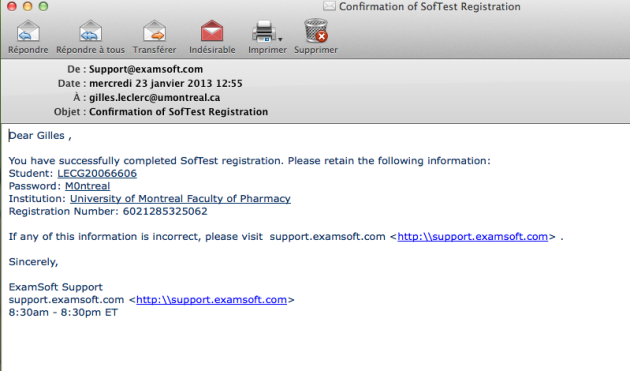The height and width of the screenshot is (371, 630).
Task: Click the M0ntreal password link
Action: tap(88, 186)
